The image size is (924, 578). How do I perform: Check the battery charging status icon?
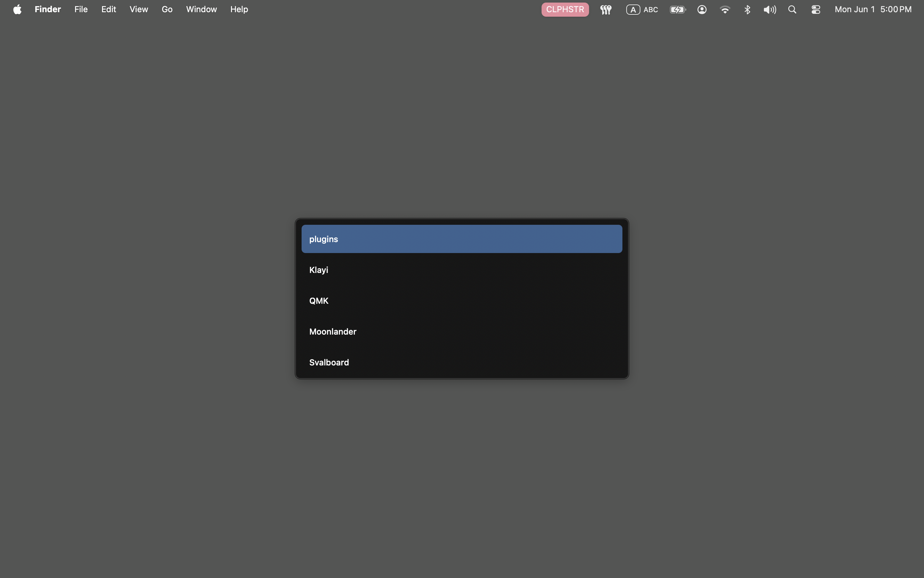pos(678,10)
